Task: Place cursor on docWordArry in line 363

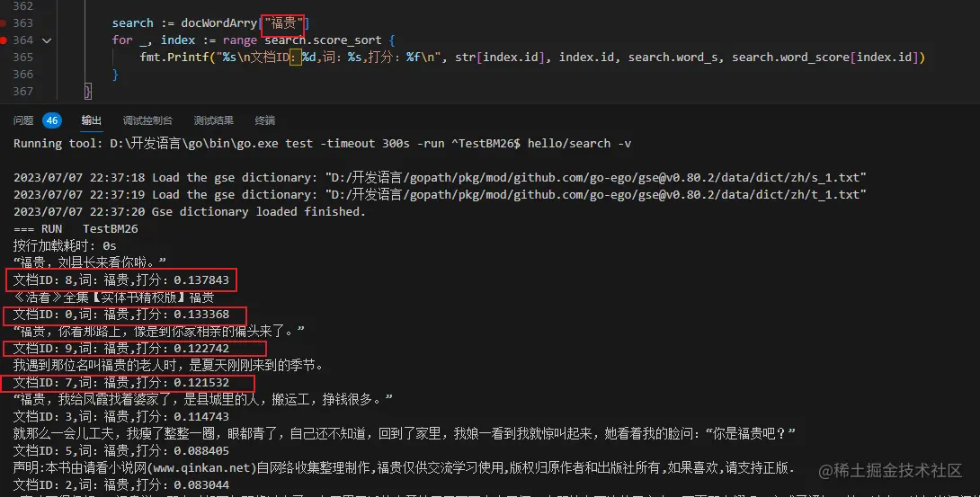Action: [218, 23]
